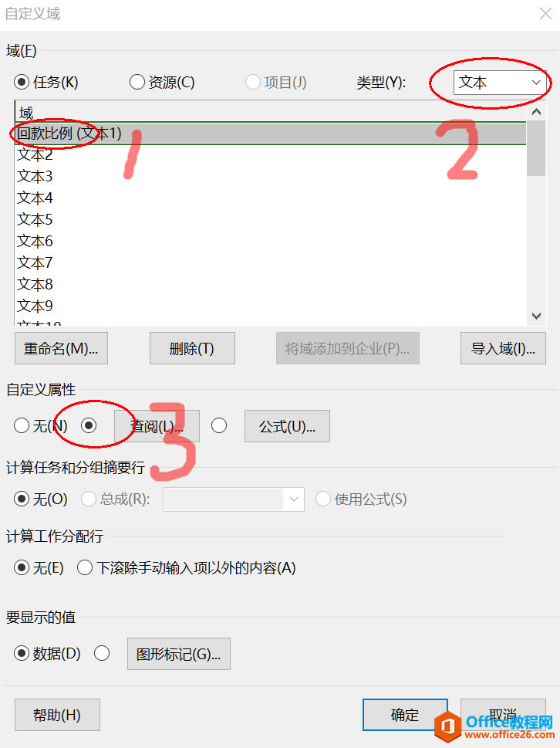Click the 删除(T) button

[x=192, y=348]
